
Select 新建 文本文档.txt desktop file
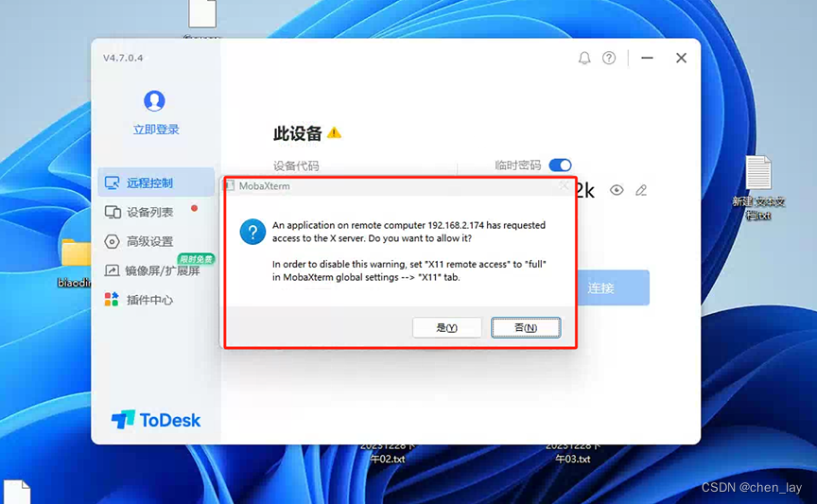pos(758,187)
